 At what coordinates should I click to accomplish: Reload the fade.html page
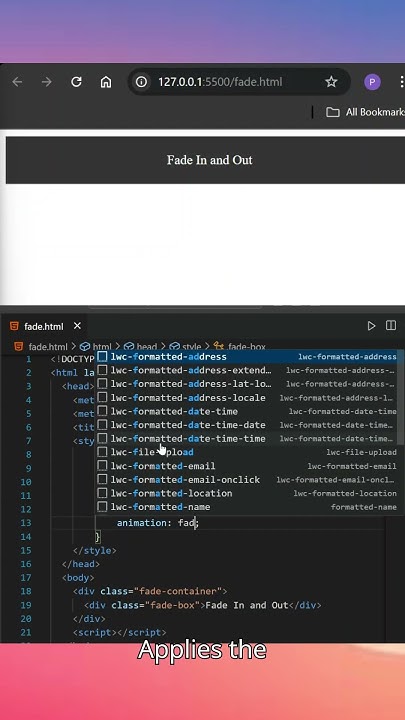click(x=76, y=82)
